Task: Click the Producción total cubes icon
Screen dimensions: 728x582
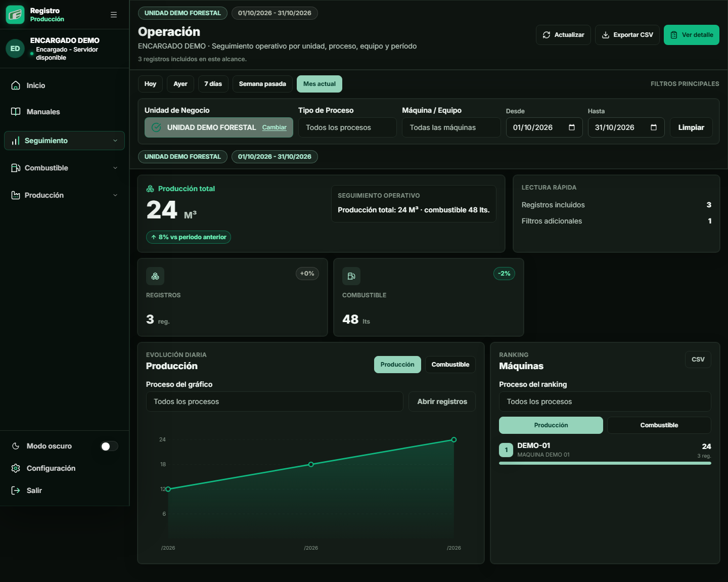Action: click(x=150, y=189)
